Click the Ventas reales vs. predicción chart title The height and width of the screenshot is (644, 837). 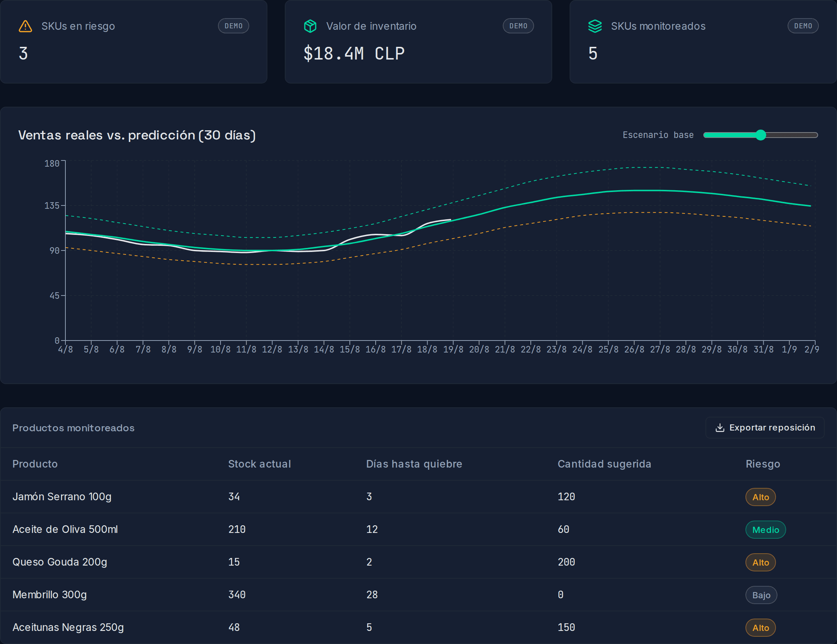(x=137, y=135)
